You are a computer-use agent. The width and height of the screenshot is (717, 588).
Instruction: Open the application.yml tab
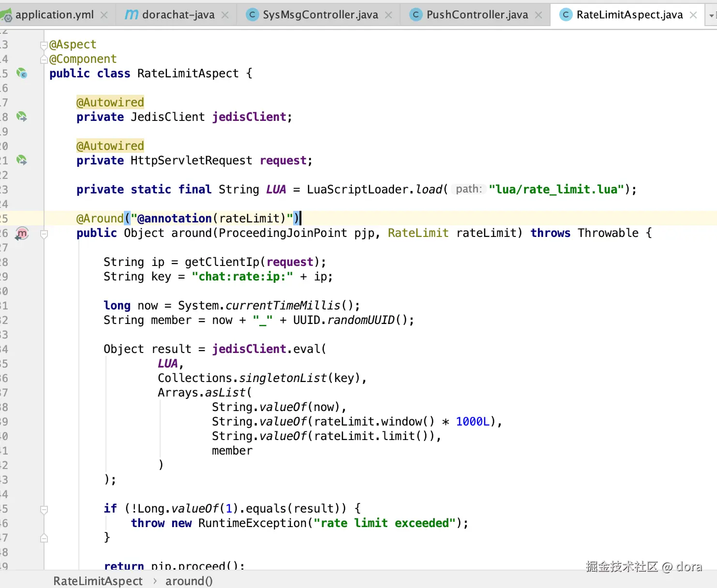pyautogui.click(x=54, y=15)
